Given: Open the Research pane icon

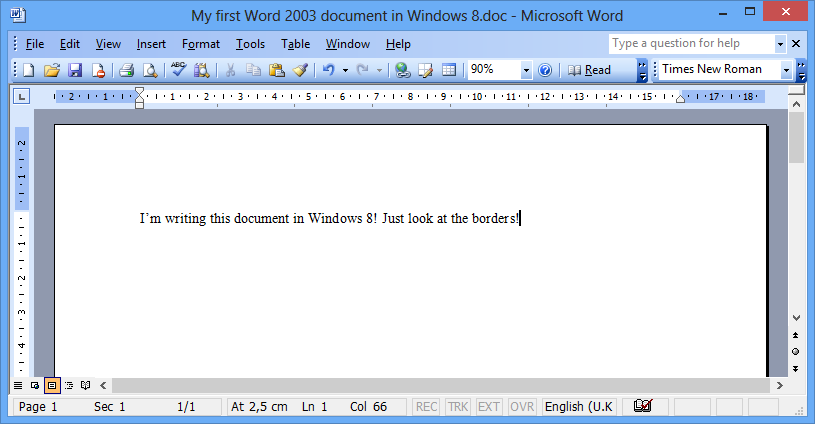Looking at the screenshot, I should click(202, 70).
